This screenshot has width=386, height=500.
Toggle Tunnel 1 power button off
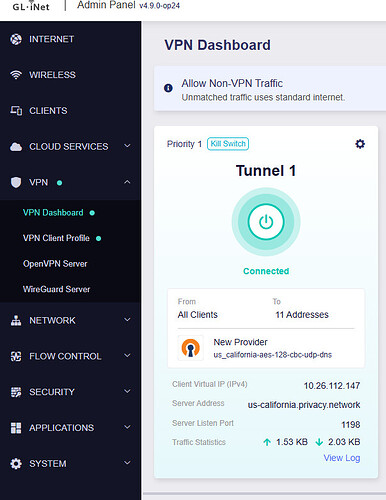[266, 222]
